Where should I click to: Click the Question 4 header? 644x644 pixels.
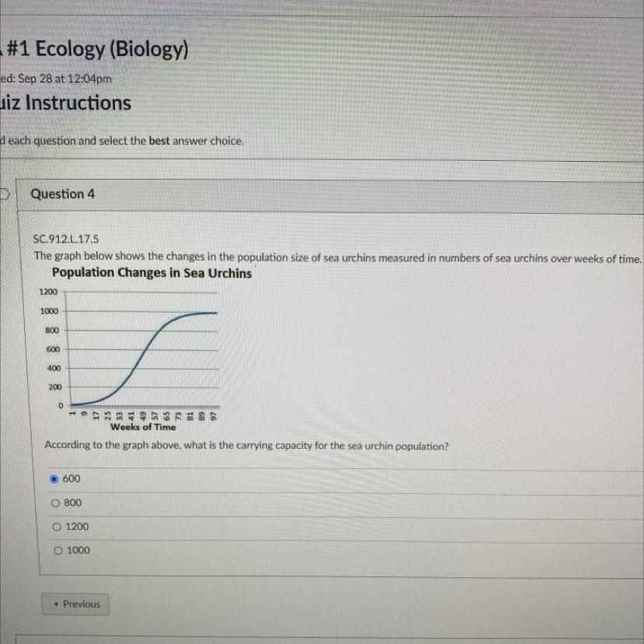63,194
